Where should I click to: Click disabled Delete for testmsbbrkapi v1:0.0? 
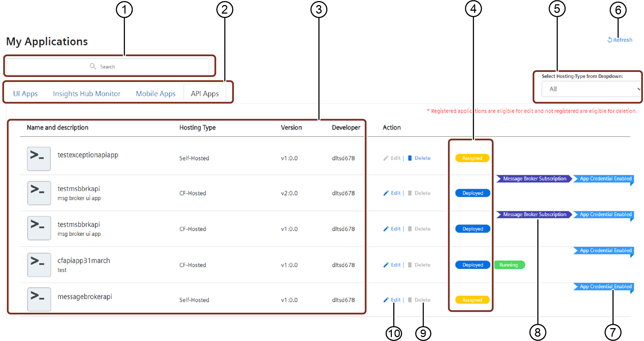[419, 229]
